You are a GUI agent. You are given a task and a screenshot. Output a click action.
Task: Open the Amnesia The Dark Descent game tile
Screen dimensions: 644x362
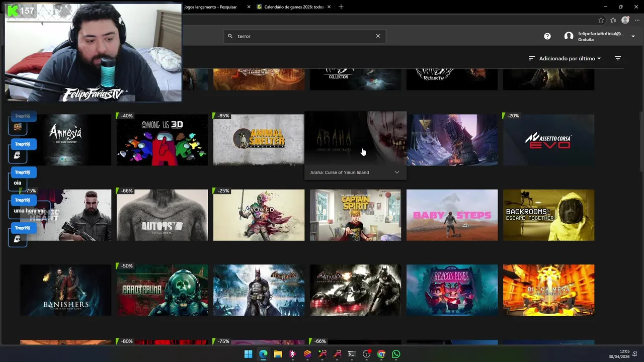(65, 140)
